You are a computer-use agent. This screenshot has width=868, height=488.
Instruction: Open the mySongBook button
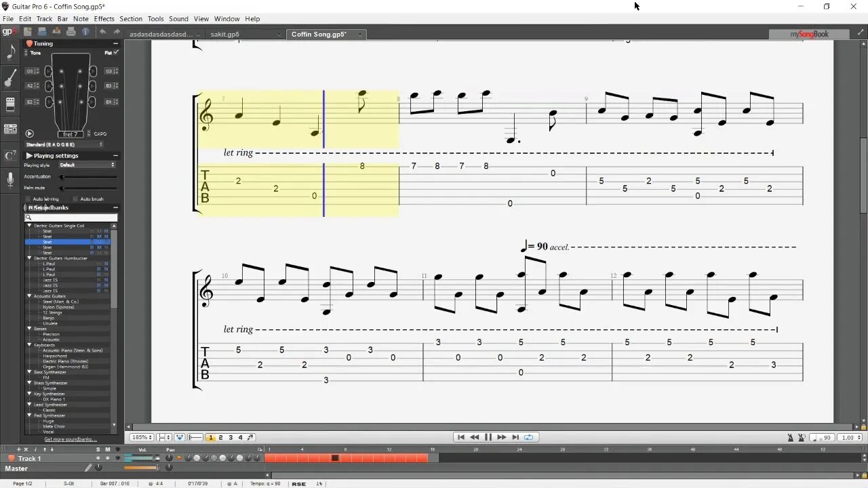809,34
